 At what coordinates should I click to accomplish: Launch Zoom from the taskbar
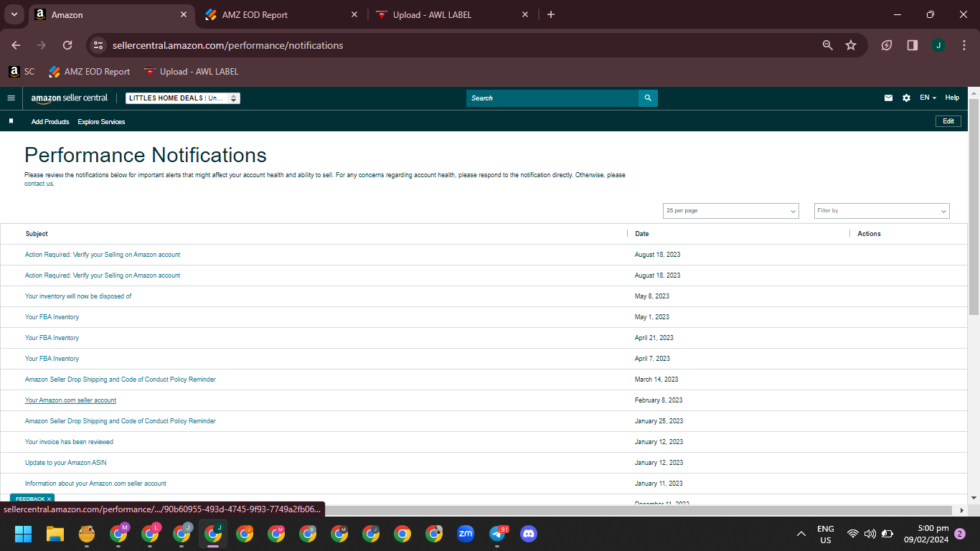466,534
